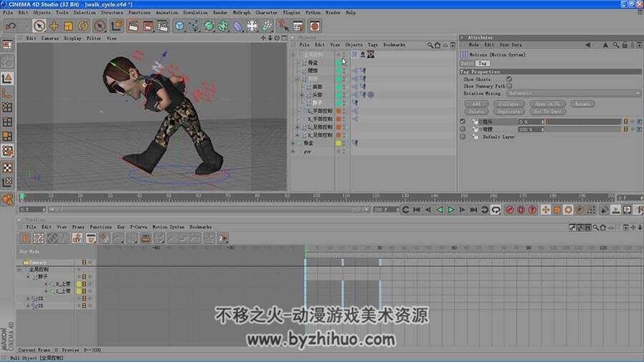Open the Content Browser icon

tap(315, 26)
